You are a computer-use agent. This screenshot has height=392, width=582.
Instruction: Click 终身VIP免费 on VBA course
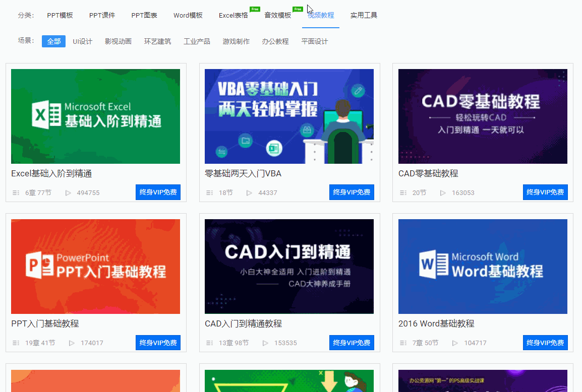pyautogui.click(x=352, y=192)
